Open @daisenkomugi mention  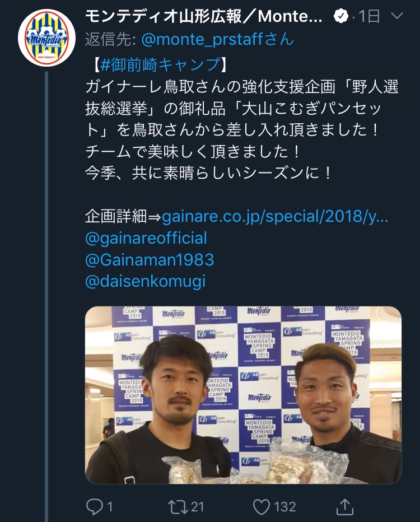pos(146,281)
